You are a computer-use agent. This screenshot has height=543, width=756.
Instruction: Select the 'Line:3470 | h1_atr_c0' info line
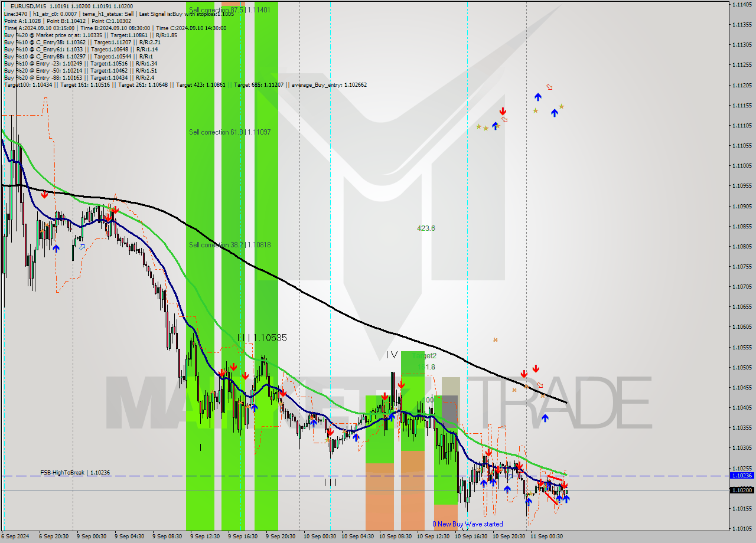(118, 14)
